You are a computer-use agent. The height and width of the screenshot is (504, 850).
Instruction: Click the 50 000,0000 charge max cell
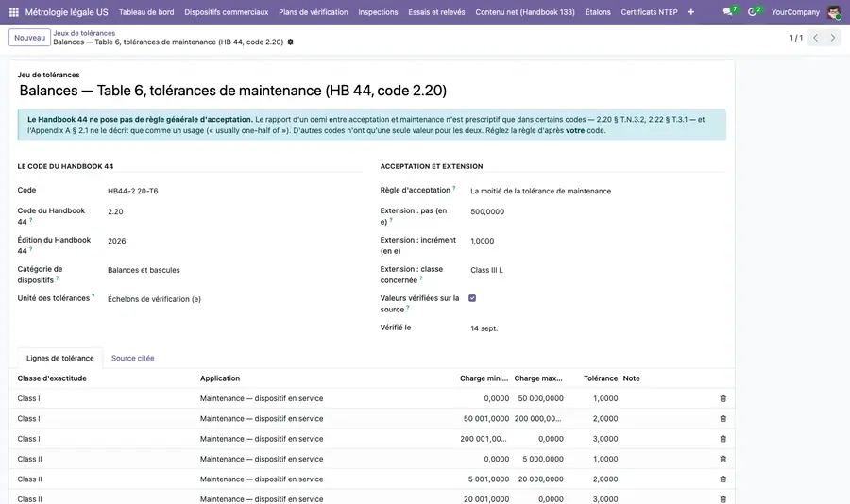tap(539, 398)
